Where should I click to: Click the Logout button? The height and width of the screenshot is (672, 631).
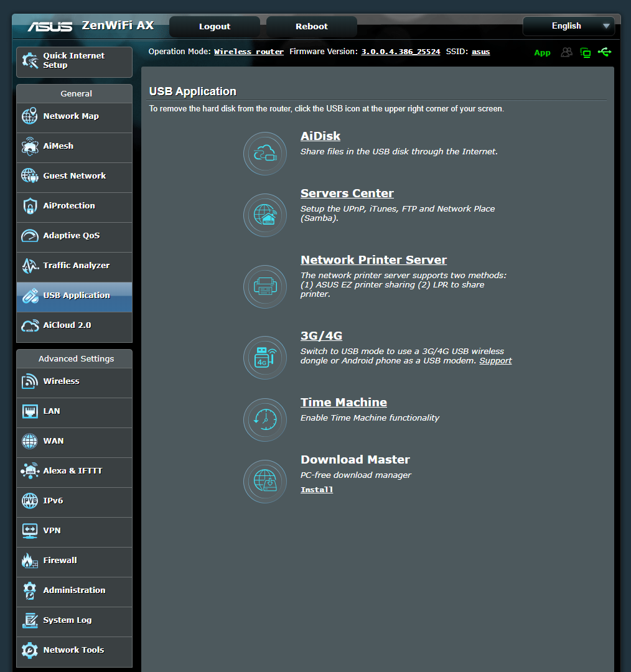click(x=214, y=27)
